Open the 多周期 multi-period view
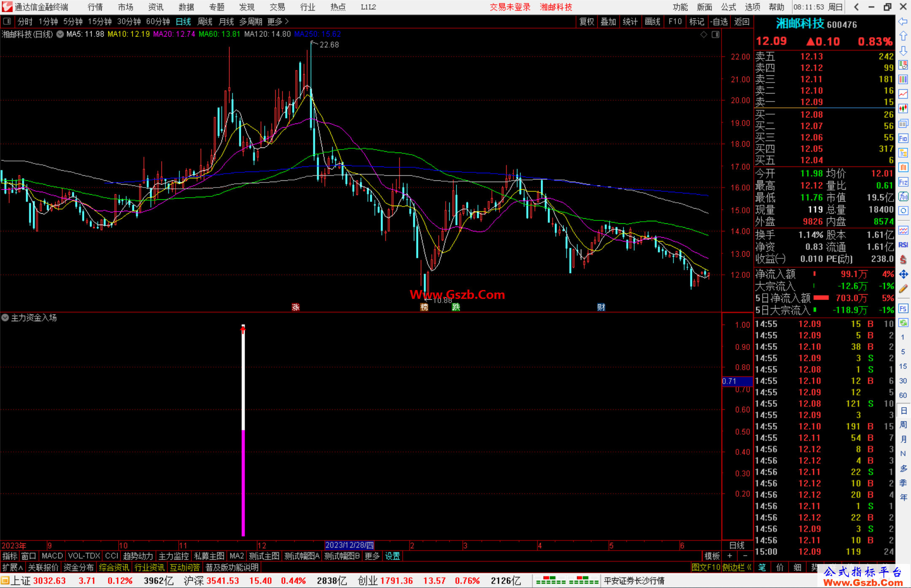Image resolution: width=911 pixels, height=588 pixels. point(251,21)
